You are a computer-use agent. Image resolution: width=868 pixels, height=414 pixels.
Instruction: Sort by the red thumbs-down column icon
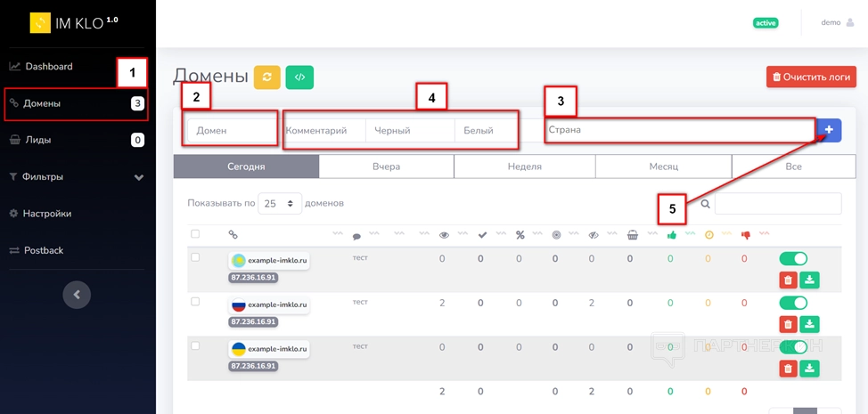tap(745, 235)
